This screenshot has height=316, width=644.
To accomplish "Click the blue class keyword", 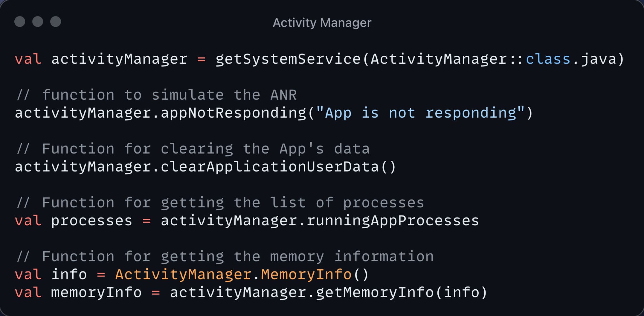I will coord(548,59).
